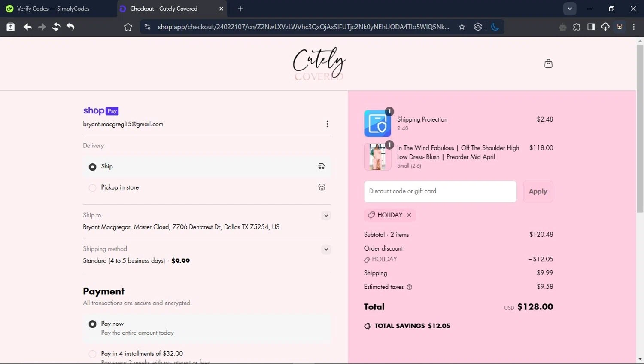
Task: Click the Estimated taxes $9.58 amount
Action: point(545,287)
